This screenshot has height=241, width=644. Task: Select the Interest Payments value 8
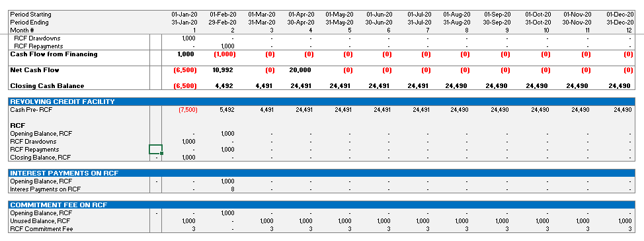click(232, 189)
